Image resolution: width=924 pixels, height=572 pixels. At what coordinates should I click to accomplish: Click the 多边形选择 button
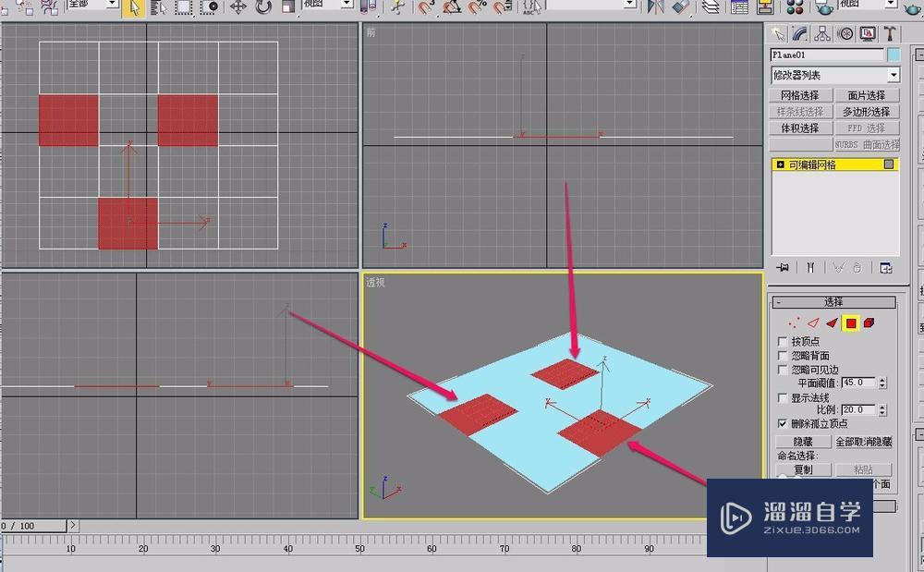(867, 112)
